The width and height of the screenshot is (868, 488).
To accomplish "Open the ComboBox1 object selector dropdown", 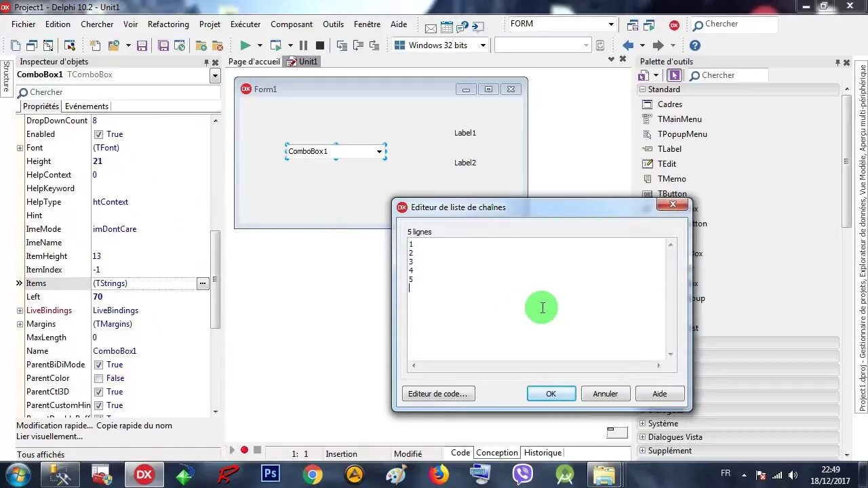I will 215,75.
